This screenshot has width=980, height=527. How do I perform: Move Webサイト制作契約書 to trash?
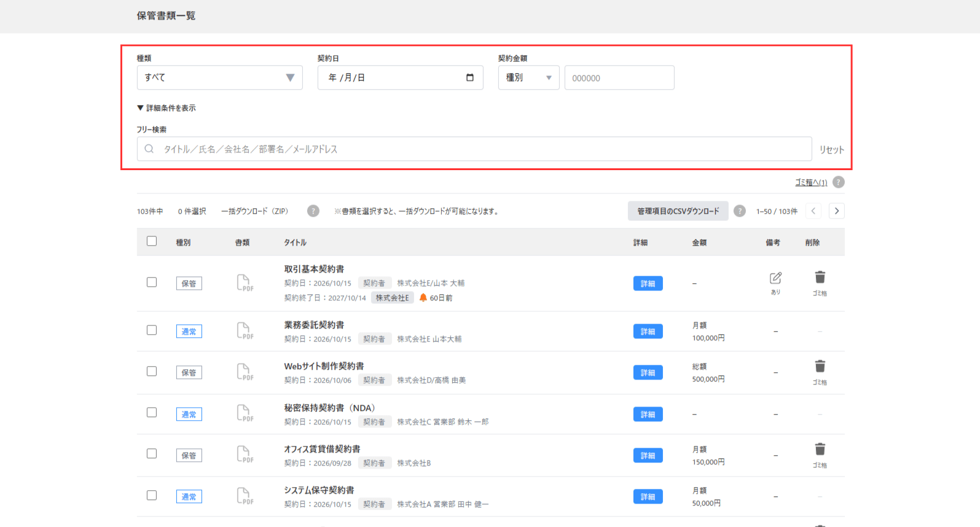pos(820,367)
